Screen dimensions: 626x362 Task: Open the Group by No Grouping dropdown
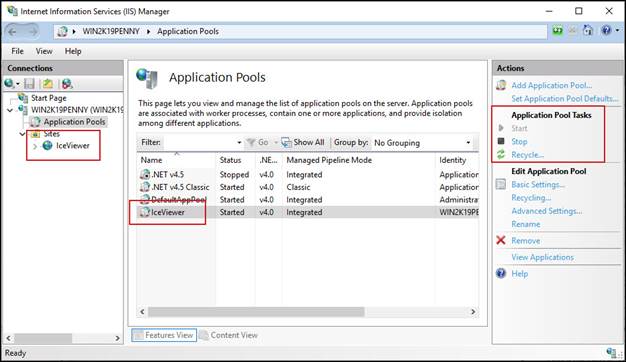click(x=422, y=142)
